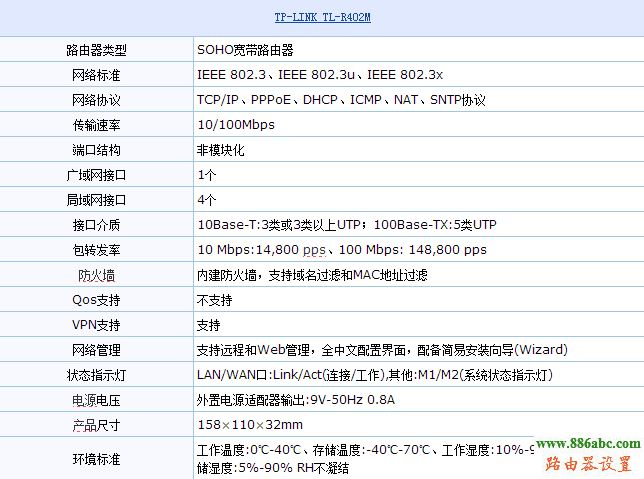Viewport: 644px width, 479px height.
Task: Select the 158×110×32mm dimensions
Action: coord(250,425)
